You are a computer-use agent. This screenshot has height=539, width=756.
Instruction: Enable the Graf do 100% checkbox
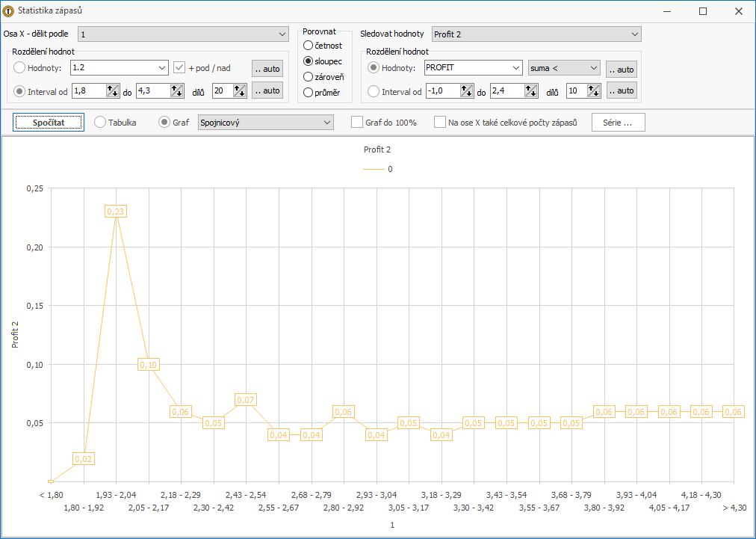click(x=357, y=122)
